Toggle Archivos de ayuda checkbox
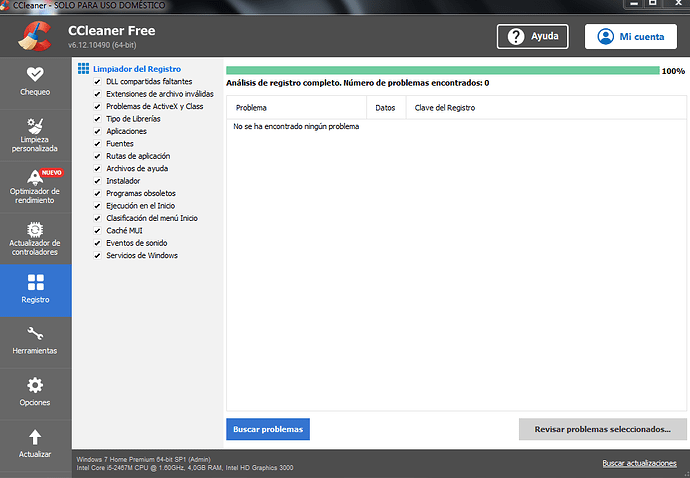Viewport: 690px width, 478px height. click(97, 169)
